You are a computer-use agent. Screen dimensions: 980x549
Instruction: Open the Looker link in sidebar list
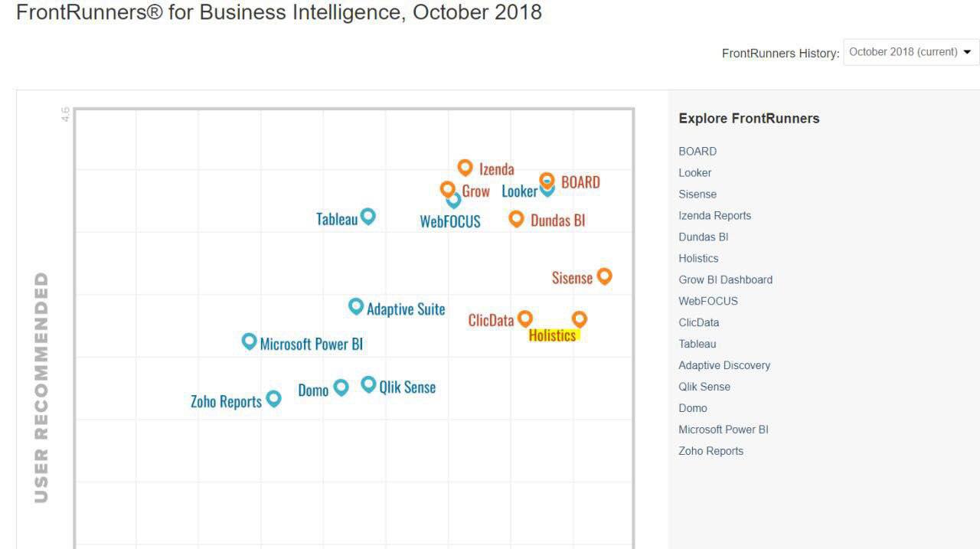[x=694, y=173]
